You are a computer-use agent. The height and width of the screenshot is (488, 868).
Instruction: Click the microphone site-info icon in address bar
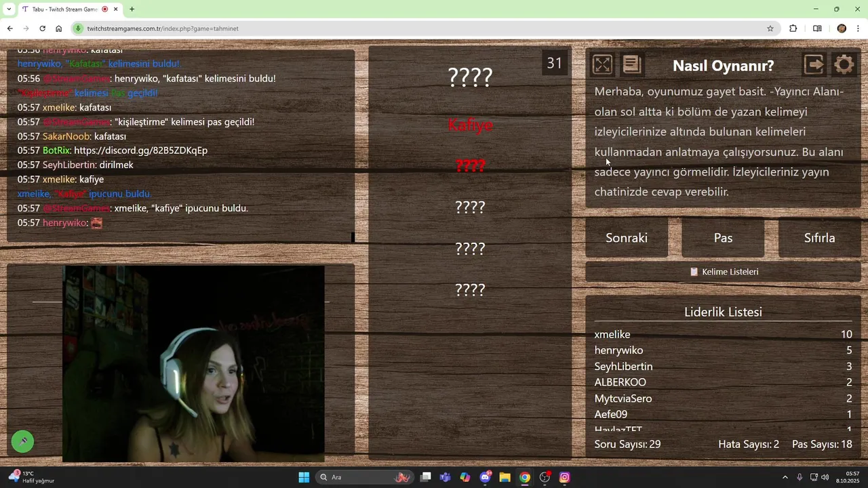[x=79, y=28]
